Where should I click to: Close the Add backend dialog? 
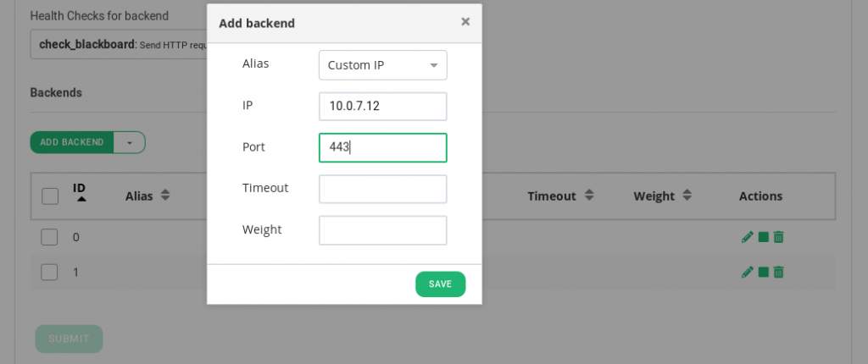click(x=465, y=21)
